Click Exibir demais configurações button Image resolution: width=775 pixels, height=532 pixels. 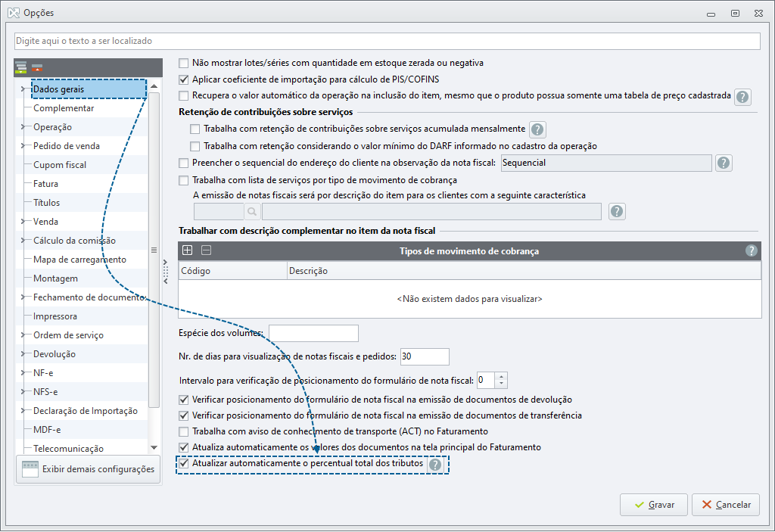click(89, 469)
